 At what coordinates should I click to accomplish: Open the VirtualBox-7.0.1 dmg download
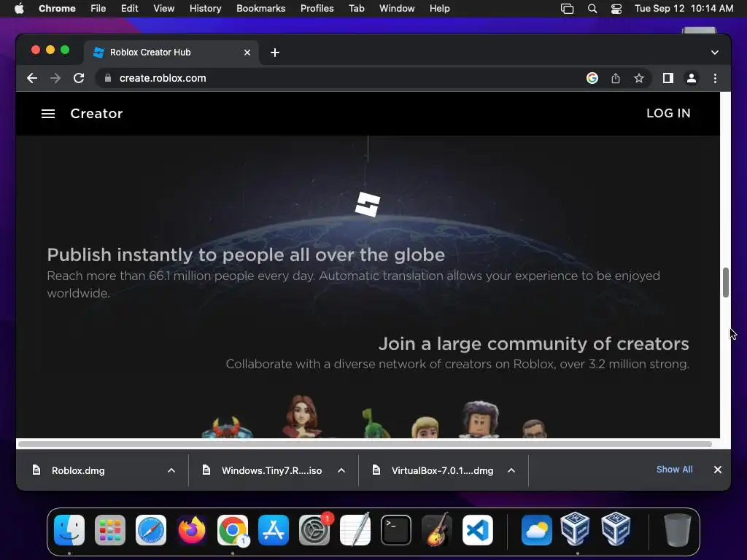point(442,470)
